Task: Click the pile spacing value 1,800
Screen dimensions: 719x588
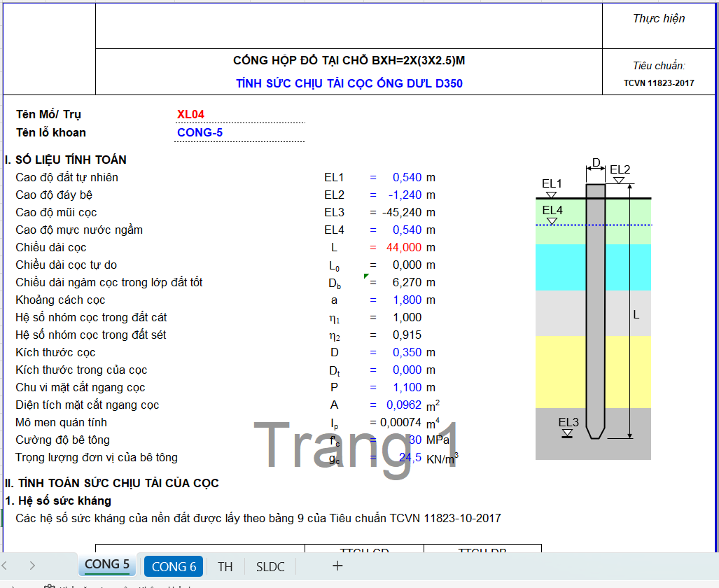Action: [407, 300]
